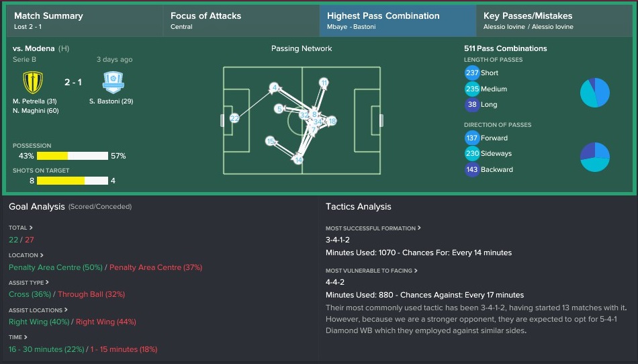The image size is (638, 364).
Task: Select player node 22 on passing network
Action: pos(234,118)
